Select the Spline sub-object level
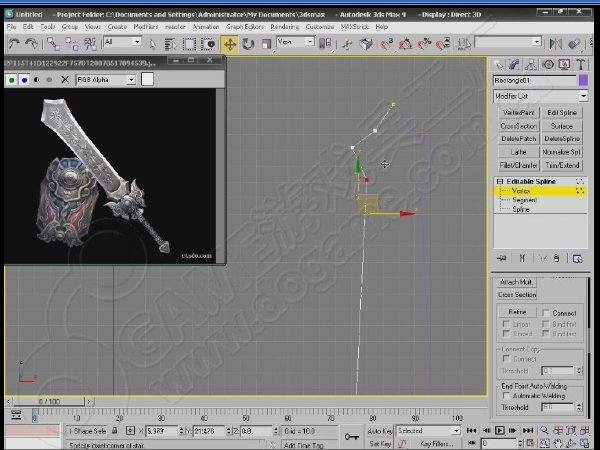600x450 pixels. pyautogui.click(x=521, y=210)
